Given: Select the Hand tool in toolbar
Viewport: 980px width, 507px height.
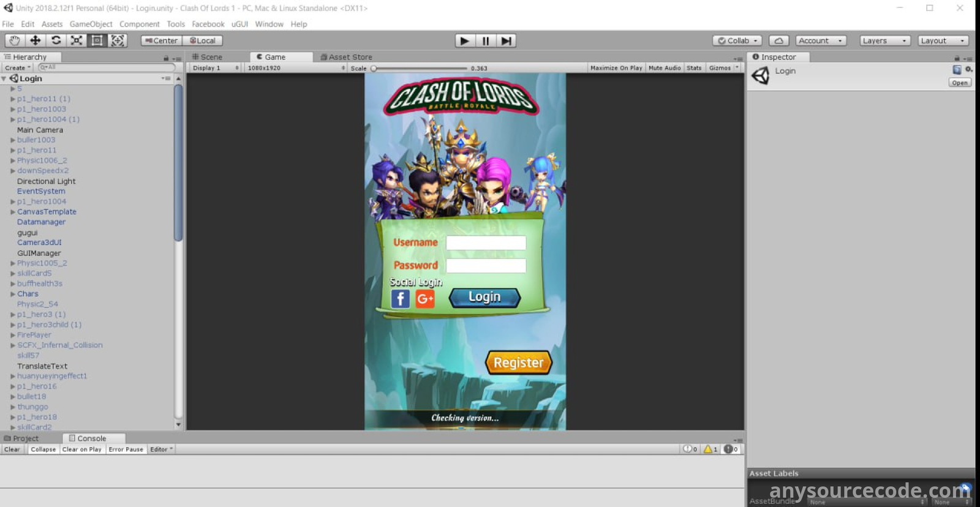Looking at the screenshot, I should (x=14, y=40).
